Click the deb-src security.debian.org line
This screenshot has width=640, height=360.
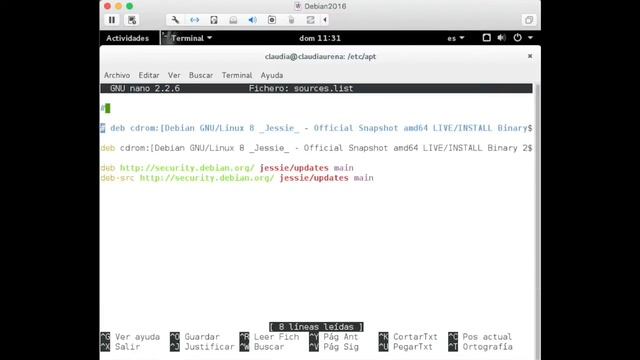coord(237,178)
